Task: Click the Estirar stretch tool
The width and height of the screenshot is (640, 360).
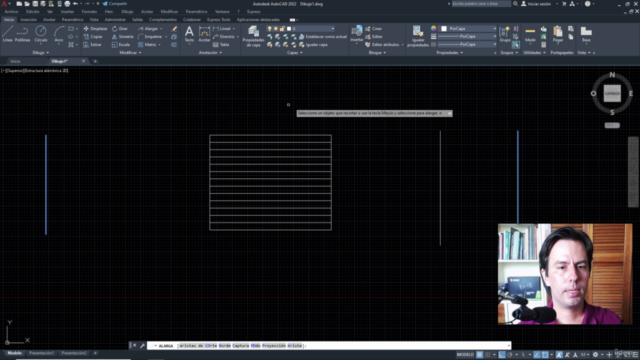Action: [x=93, y=44]
